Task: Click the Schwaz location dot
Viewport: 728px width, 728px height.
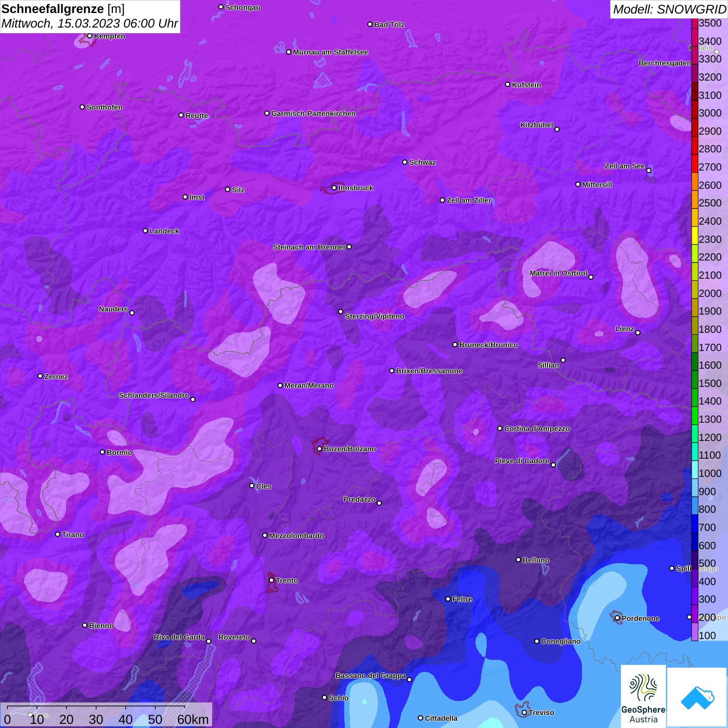Action: [x=405, y=162]
